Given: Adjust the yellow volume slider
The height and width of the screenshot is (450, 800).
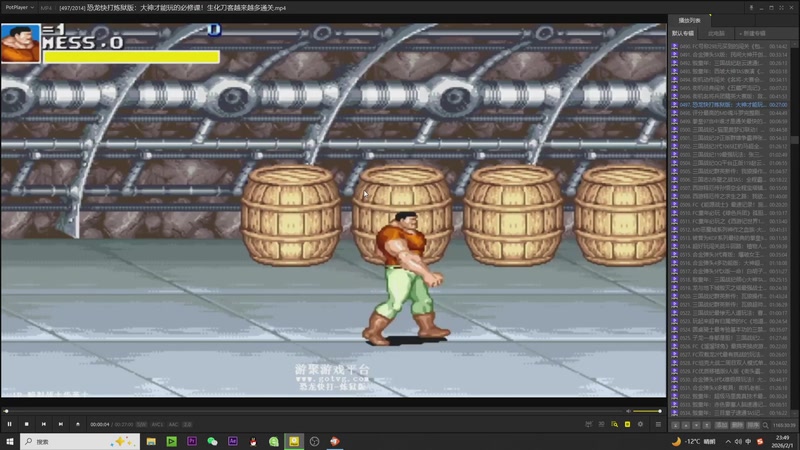Looking at the screenshot, I should [x=647, y=411].
